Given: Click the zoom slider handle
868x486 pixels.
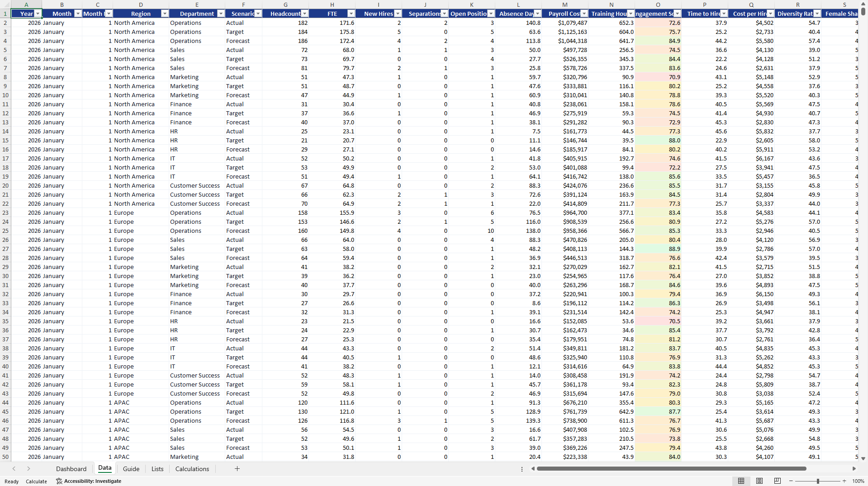Looking at the screenshot, I should click(818, 481).
